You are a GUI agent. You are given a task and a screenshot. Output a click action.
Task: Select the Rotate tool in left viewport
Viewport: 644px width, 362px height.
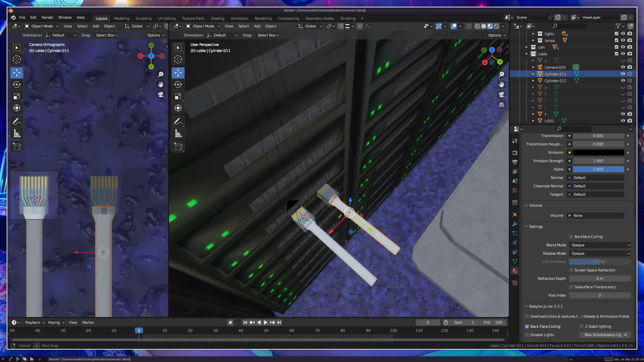[x=17, y=84]
